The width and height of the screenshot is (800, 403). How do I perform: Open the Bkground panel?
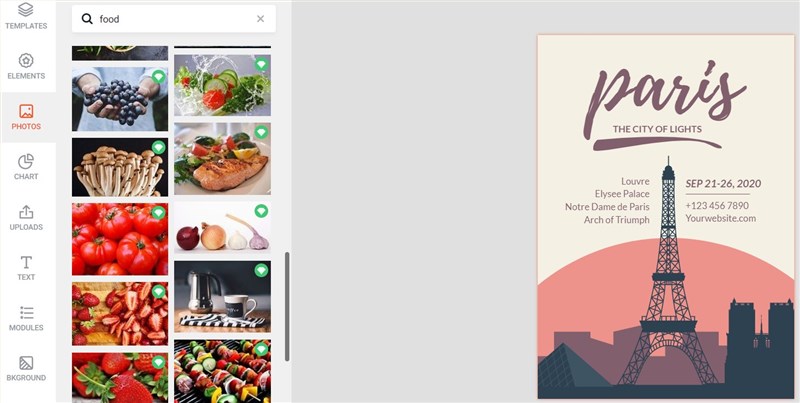click(26, 368)
